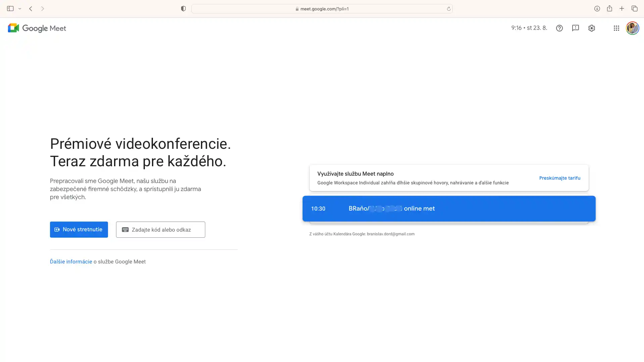Viewport: 644px width, 362px height.
Task: Show all tabs overview in Safari
Action: (x=635, y=8)
